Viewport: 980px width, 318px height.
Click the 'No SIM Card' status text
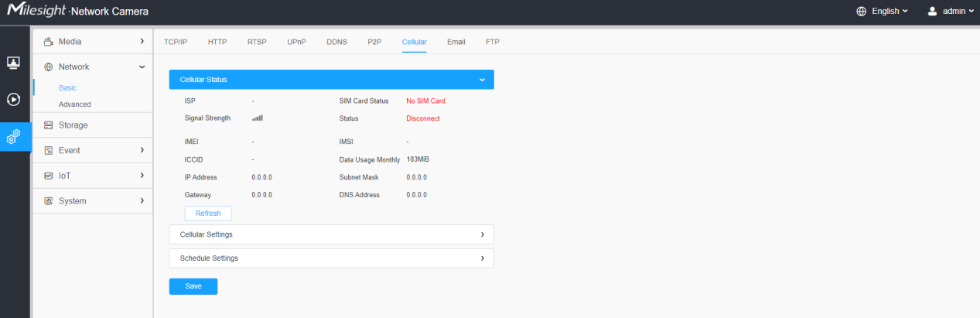pyautogui.click(x=425, y=101)
